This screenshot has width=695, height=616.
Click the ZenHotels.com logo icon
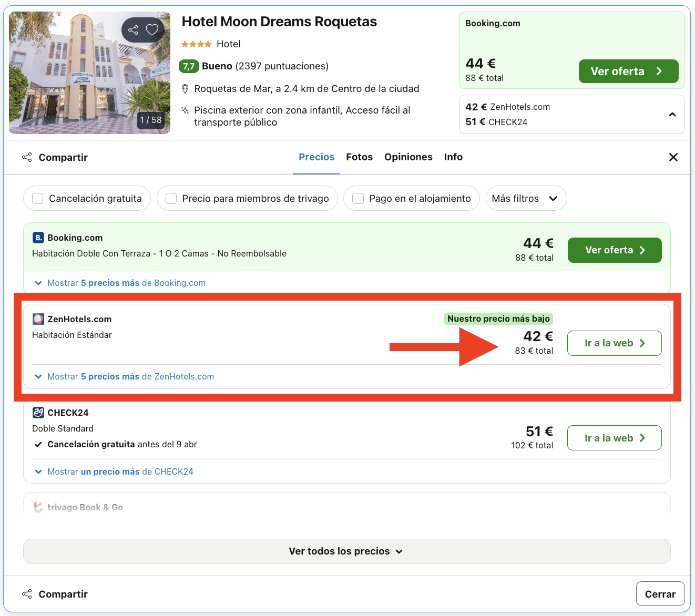point(38,319)
